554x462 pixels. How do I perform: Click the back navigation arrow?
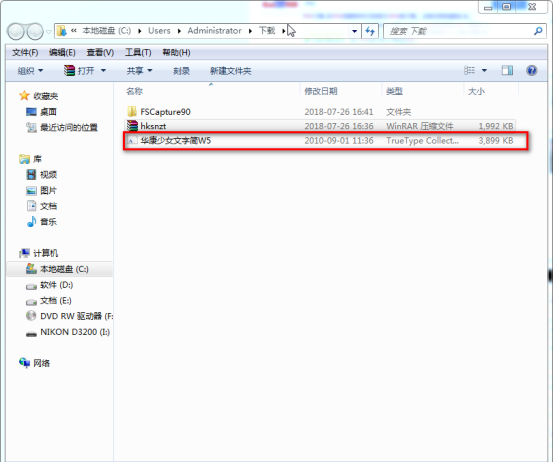click(16, 31)
